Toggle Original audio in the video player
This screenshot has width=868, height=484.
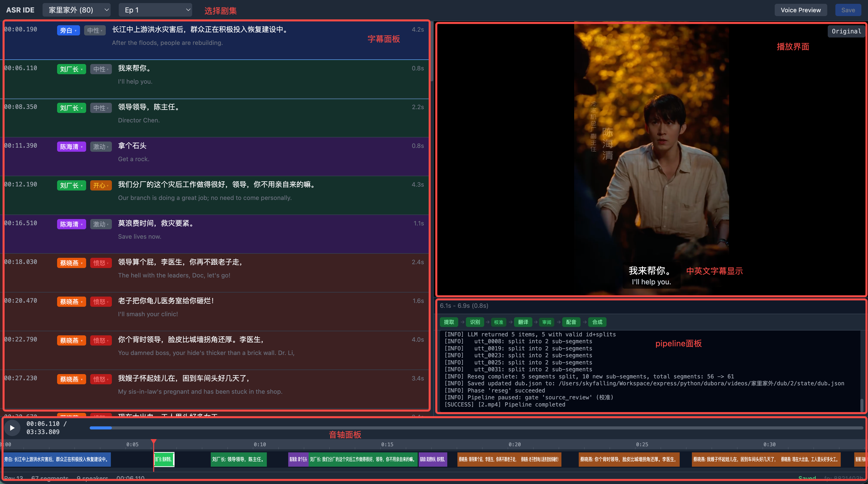846,31
